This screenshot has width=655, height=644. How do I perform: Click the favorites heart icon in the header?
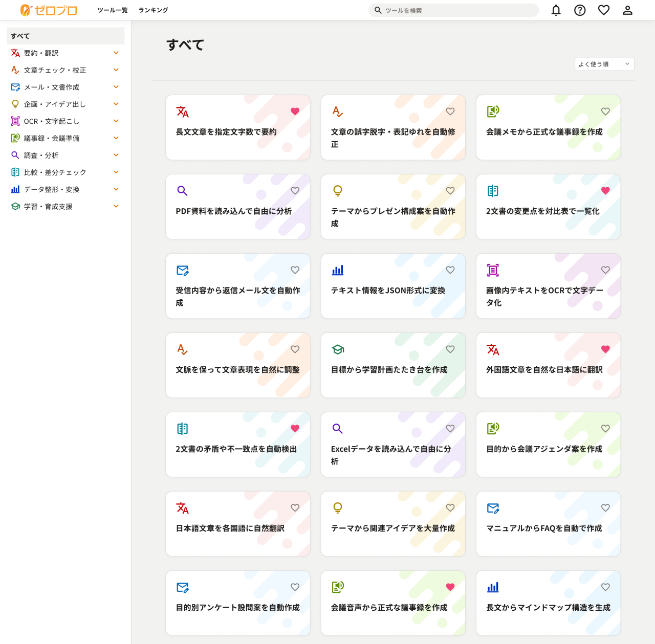(x=604, y=10)
